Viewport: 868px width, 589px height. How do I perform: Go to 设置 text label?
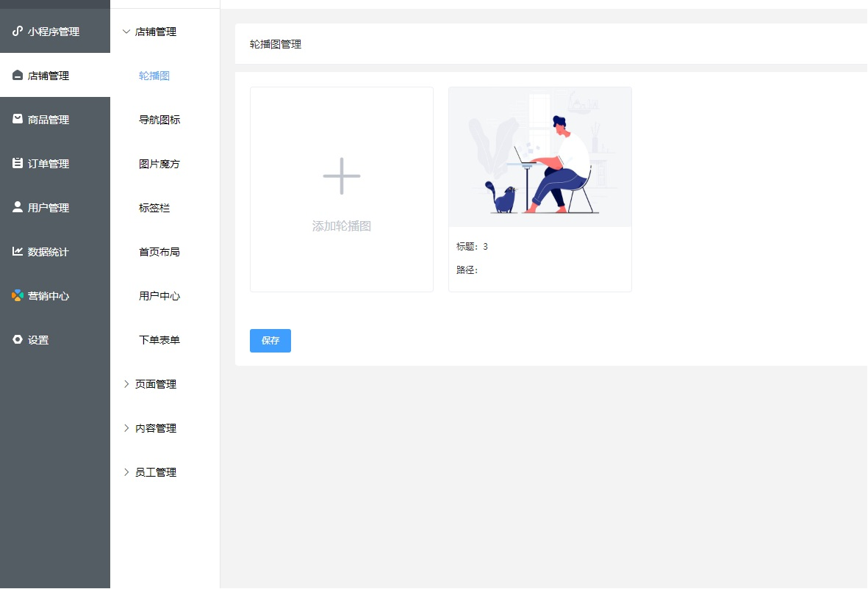point(38,339)
